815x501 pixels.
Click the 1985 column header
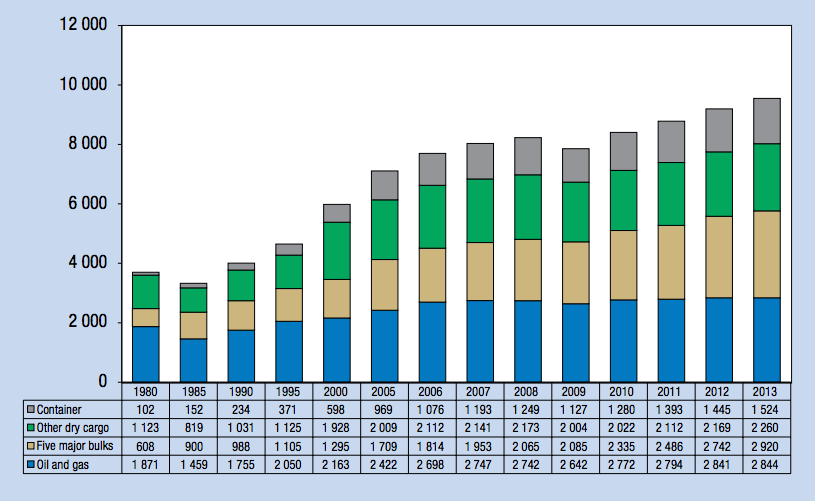[193, 392]
